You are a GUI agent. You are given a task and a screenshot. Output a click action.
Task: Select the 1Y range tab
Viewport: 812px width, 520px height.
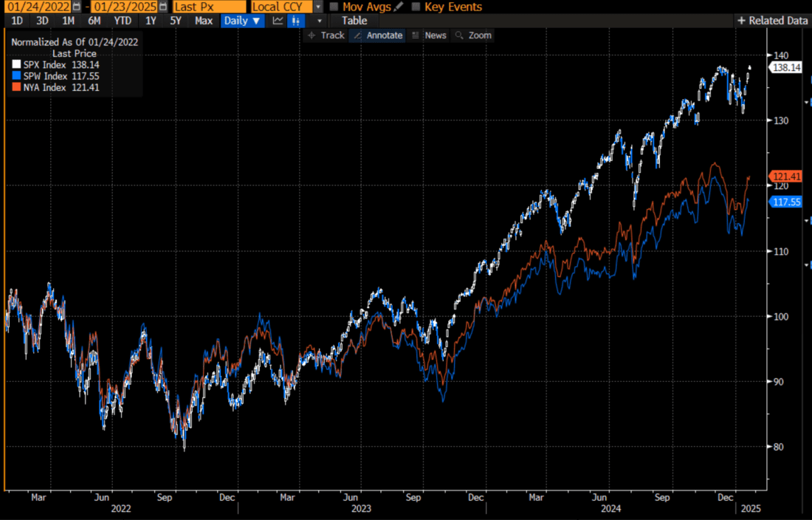coord(151,21)
